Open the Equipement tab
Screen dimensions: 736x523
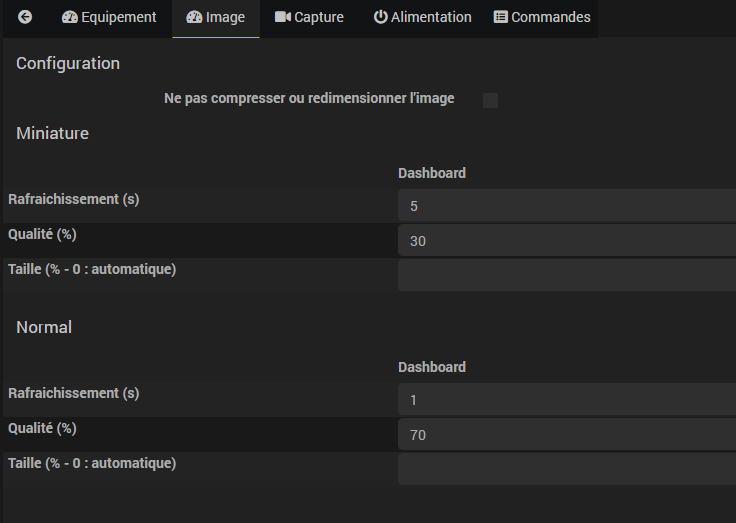point(118,17)
